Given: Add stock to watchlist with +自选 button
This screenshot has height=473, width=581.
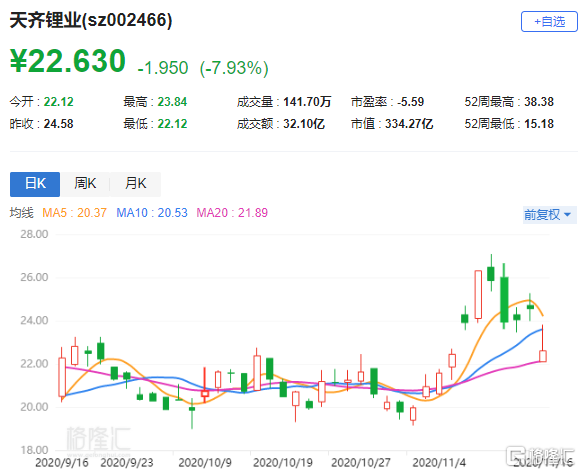Looking at the screenshot, I should pyautogui.click(x=549, y=22).
